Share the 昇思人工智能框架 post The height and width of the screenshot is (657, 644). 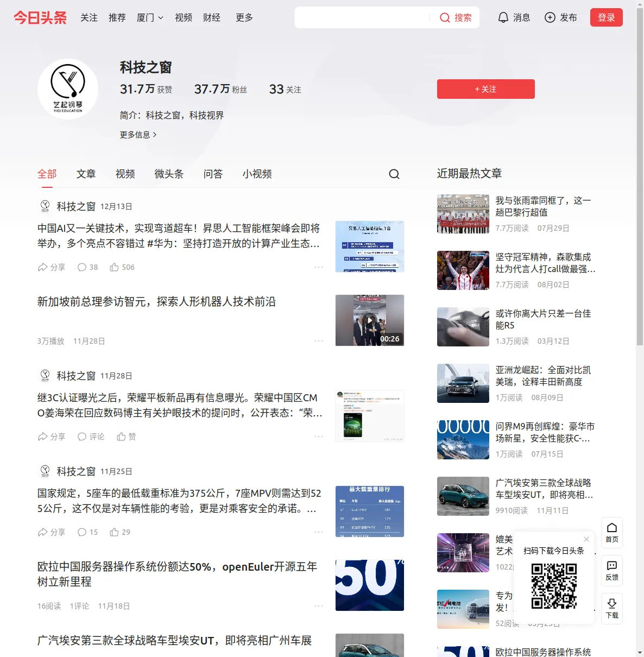point(51,267)
